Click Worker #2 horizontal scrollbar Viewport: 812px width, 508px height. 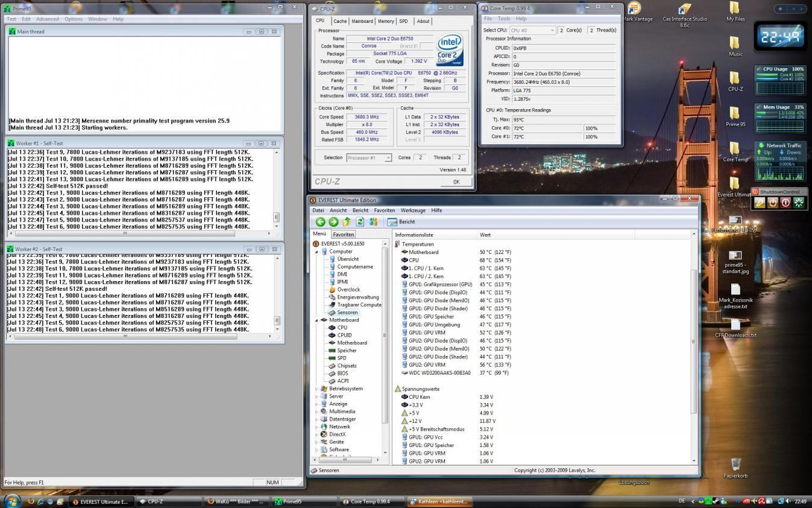125,337
